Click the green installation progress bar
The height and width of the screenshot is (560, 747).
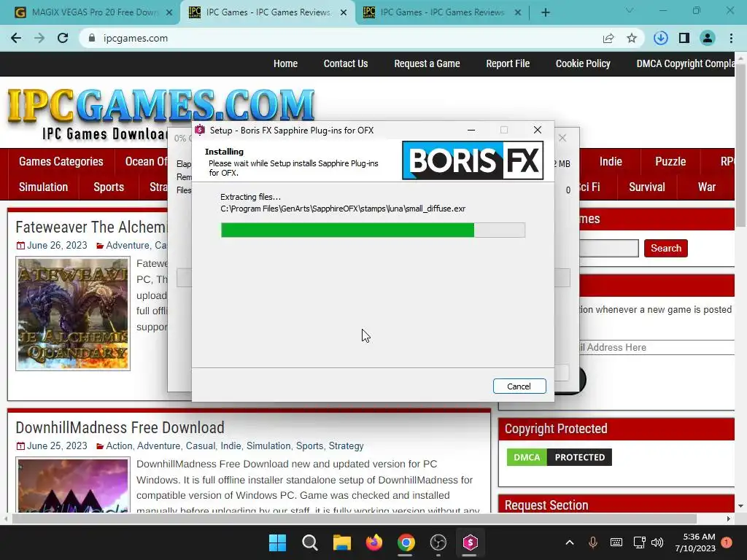pyautogui.click(x=347, y=230)
